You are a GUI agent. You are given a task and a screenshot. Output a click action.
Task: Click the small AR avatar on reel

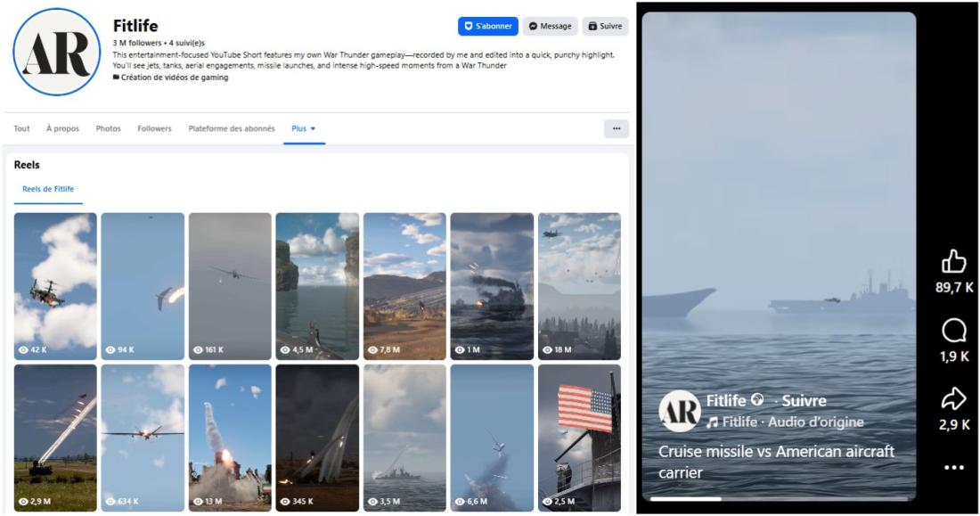point(679,411)
